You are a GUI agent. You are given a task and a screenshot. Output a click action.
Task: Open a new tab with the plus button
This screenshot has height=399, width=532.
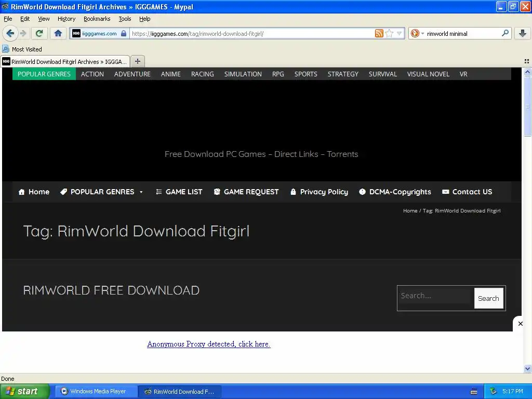click(x=137, y=61)
